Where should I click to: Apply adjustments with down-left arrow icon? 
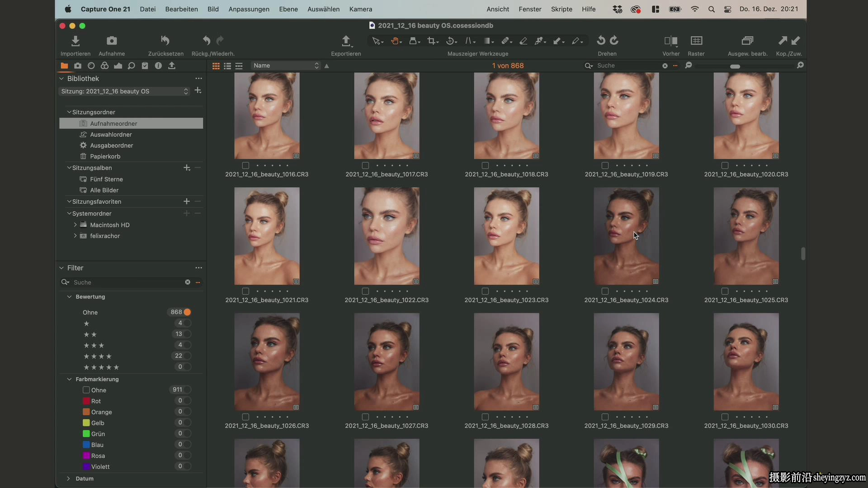[x=796, y=41]
